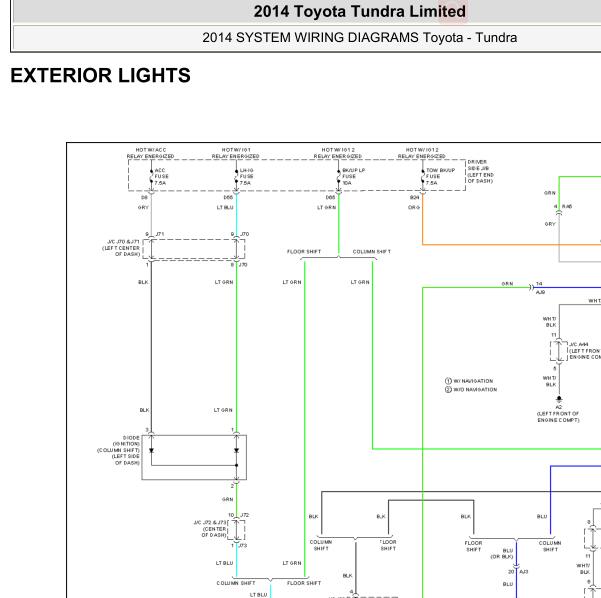
Task: Click 'COLUMN SHIFT' label under LT BLU near J73
Action: [x=236, y=583]
